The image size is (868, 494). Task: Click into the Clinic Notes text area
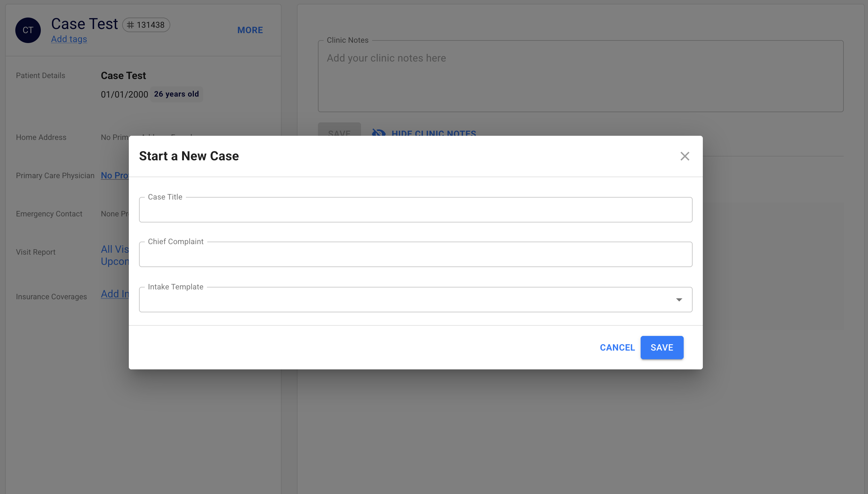point(580,76)
